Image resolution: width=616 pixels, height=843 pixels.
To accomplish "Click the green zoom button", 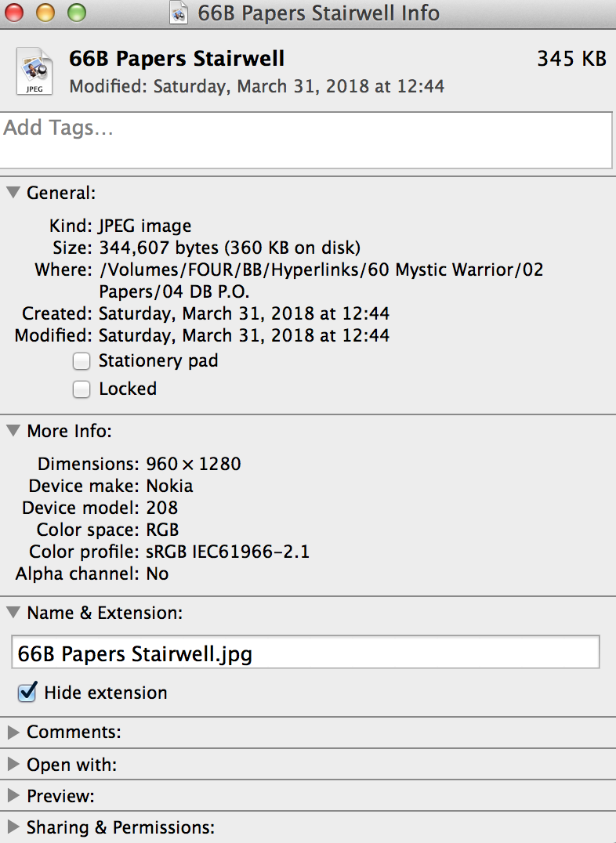I will click(77, 13).
